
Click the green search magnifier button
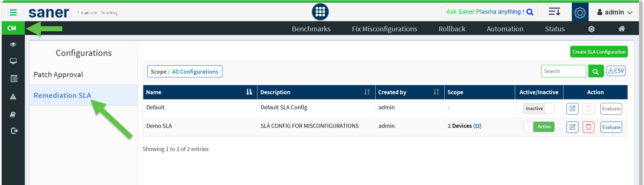click(x=596, y=71)
